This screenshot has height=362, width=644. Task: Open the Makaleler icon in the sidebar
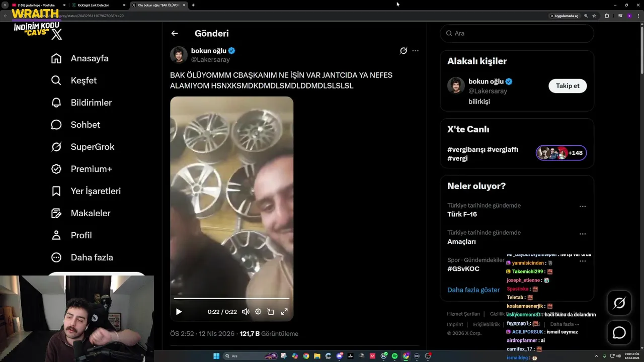(x=56, y=213)
